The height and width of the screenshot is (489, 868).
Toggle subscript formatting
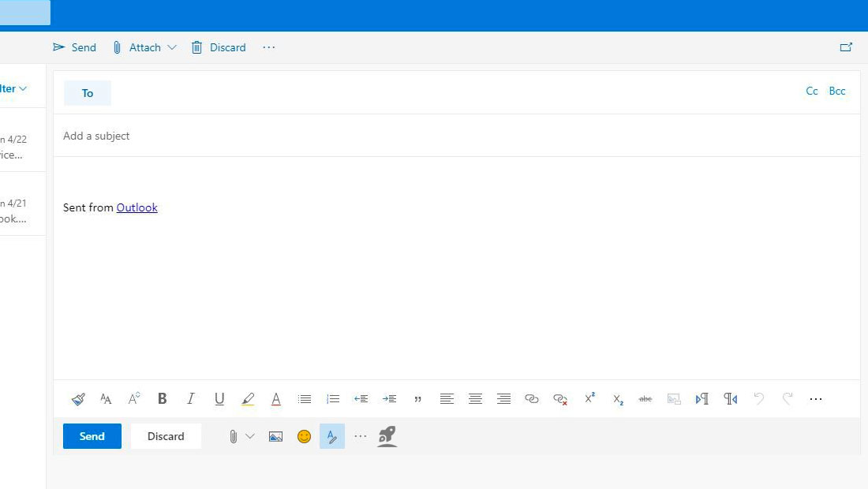618,399
